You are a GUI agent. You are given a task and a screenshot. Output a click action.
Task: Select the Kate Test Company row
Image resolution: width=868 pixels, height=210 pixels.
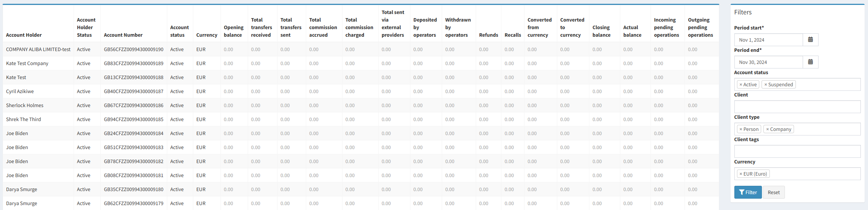[27, 63]
